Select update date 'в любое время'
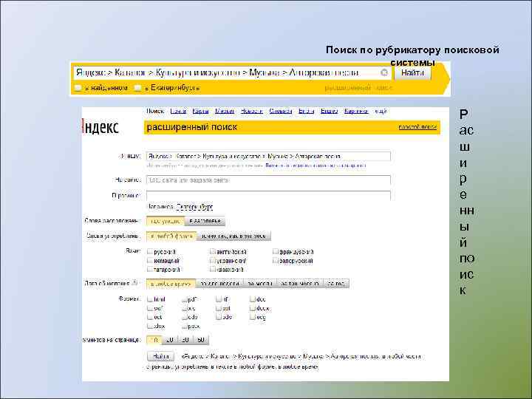The image size is (532, 399). (x=171, y=284)
